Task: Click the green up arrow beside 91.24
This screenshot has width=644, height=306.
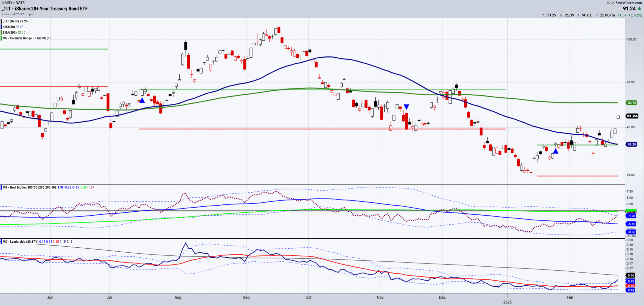Action: [x=639, y=9]
